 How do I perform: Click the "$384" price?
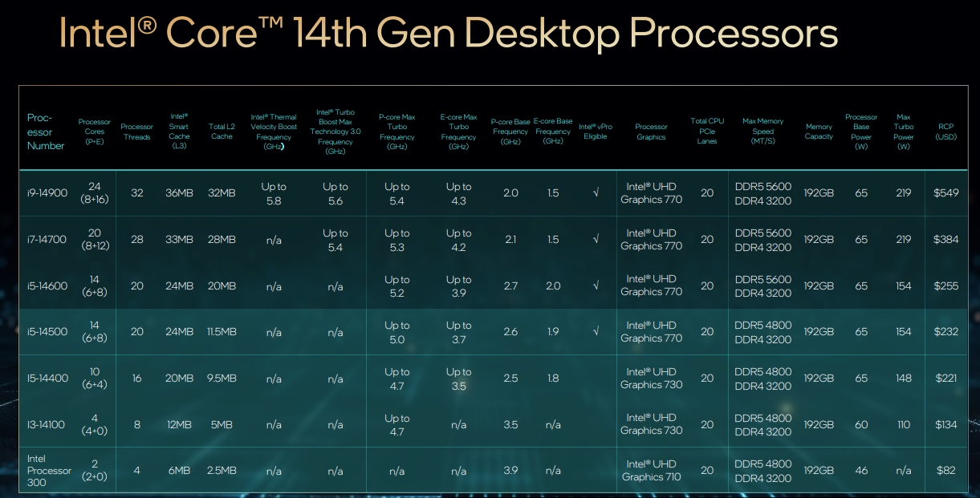click(x=946, y=239)
